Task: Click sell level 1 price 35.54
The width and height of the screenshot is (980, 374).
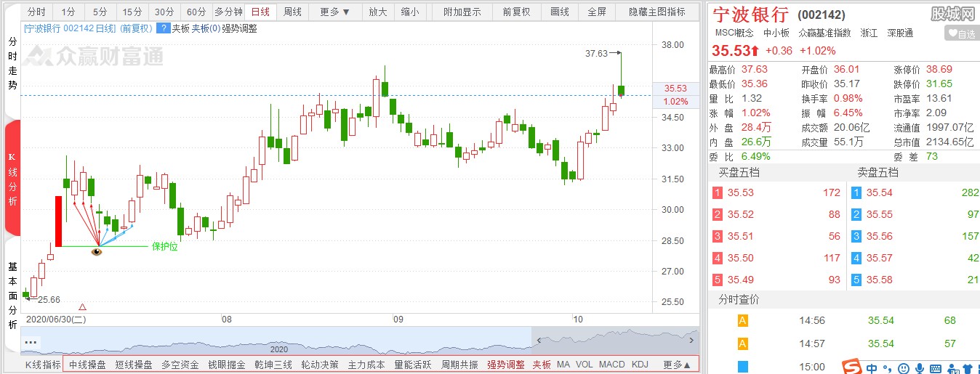Action: (880, 193)
